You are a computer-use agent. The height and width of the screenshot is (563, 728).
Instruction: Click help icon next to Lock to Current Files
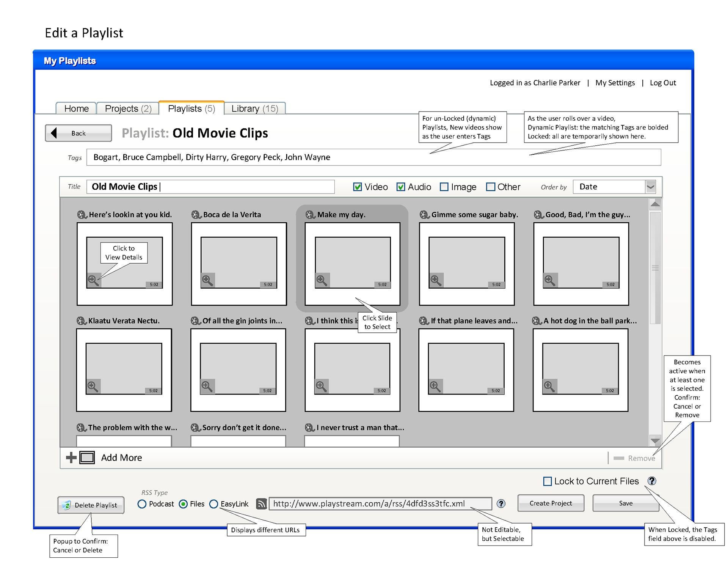tap(652, 481)
